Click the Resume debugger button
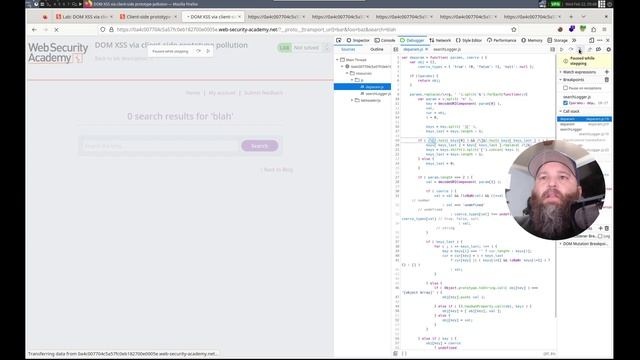 (x=562, y=49)
